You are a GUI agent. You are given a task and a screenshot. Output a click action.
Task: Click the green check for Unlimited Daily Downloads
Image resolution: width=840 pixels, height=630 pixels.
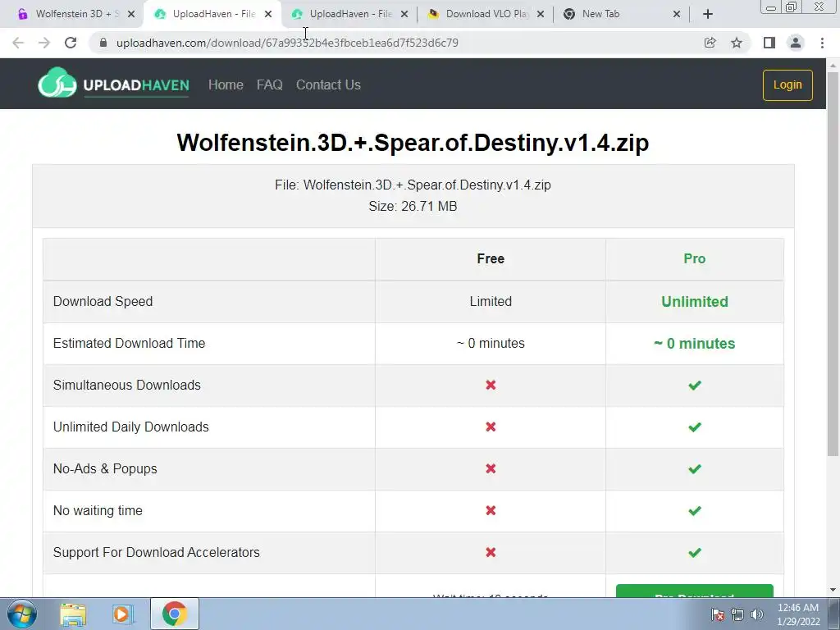click(x=695, y=427)
